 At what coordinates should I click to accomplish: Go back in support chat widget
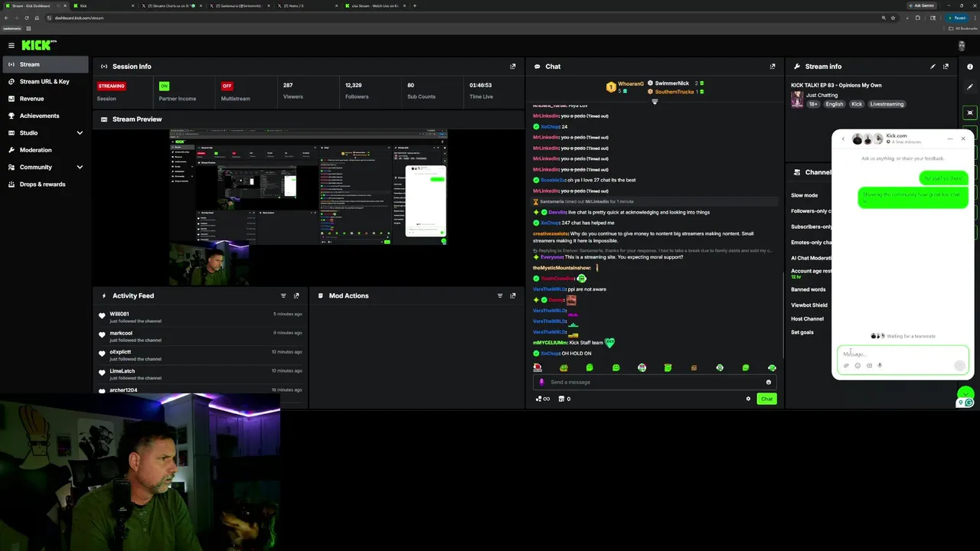tap(843, 139)
